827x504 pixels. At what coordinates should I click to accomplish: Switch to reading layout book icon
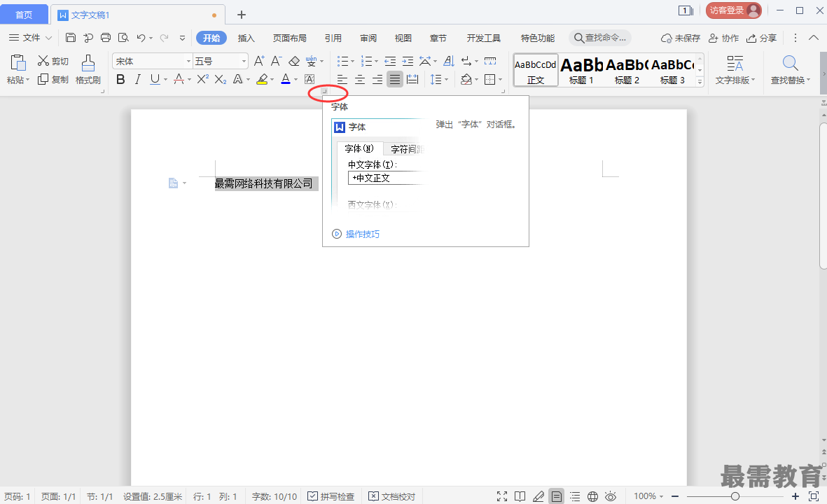(x=520, y=496)
